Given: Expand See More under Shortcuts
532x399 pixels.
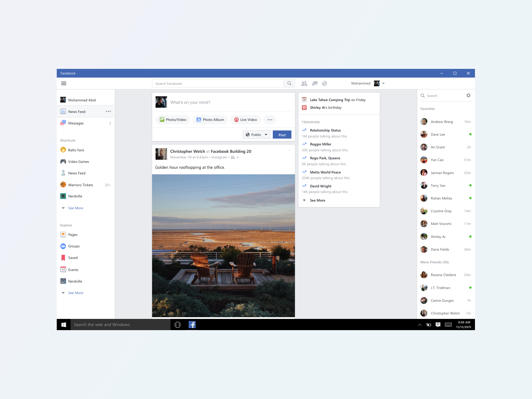Looking at the screenshot, I should click(76, 208).
